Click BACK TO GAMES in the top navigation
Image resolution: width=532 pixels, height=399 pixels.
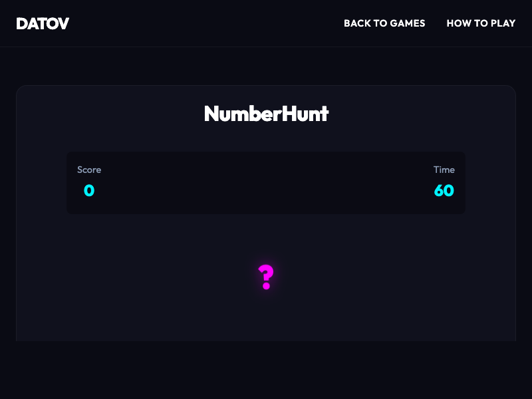click(x=384, y=23)
